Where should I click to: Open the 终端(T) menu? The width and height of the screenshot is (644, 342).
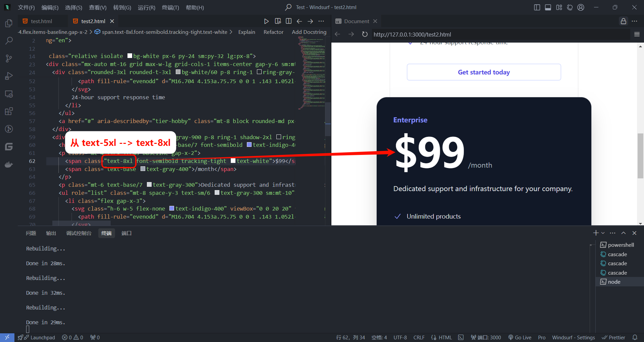pos(170,7)
